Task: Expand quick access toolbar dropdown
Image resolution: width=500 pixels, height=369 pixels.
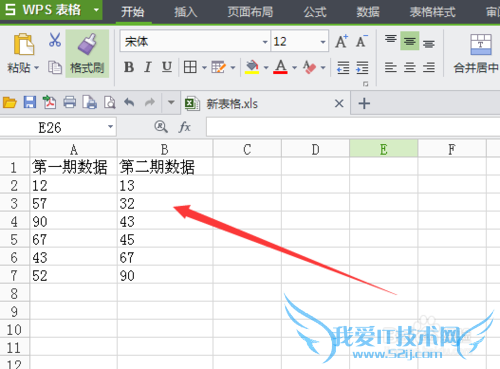Action: coord(171,102)
